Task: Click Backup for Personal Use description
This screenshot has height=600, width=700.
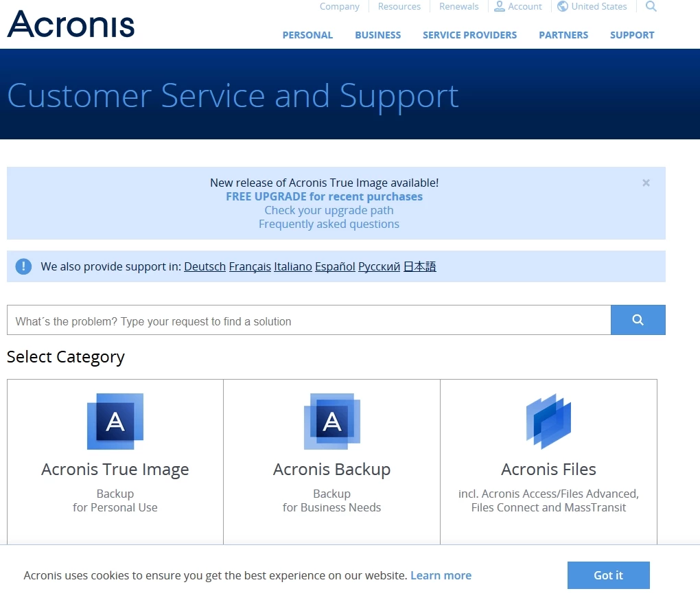Action: point(115,500)
